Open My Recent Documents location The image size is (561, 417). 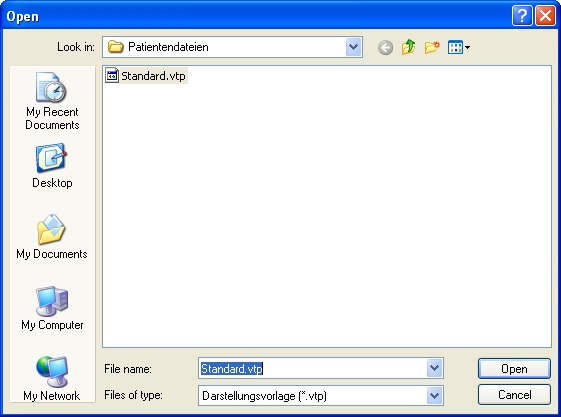coord(52,101)
